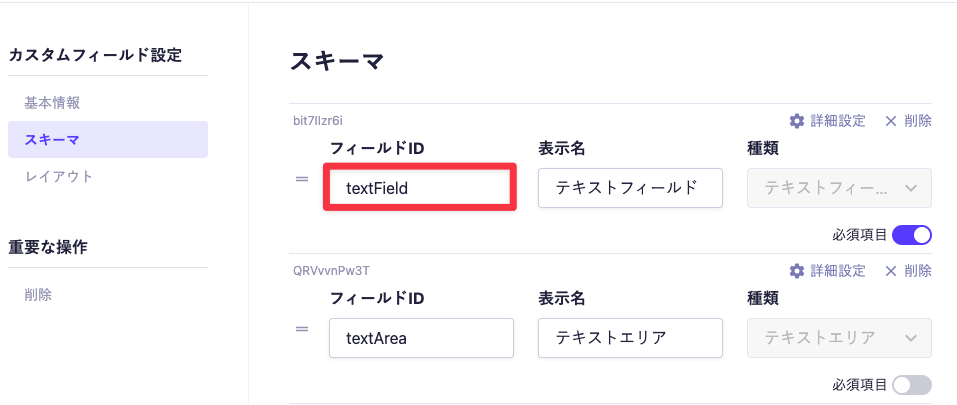This screenshot has width=957, height=405.
Task: Grab the drag handle beside textArea
Action: click(302, 328)
